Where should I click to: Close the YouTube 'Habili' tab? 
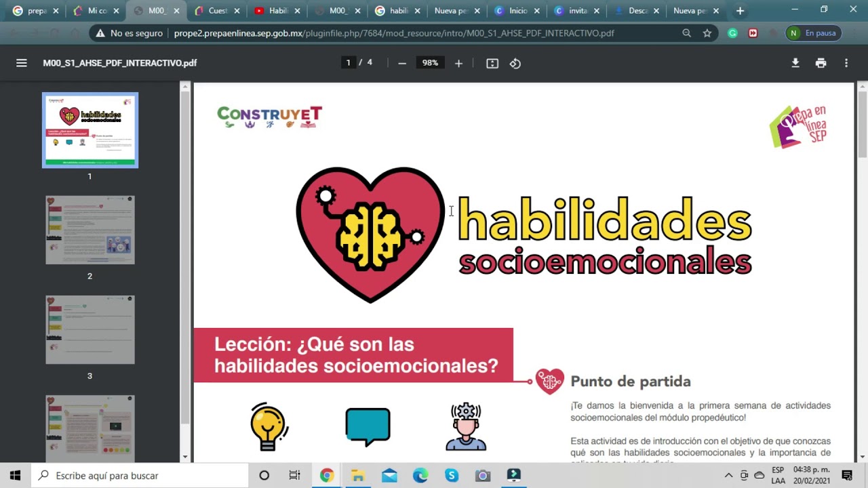pyautogui.click(x=297, y=11)
